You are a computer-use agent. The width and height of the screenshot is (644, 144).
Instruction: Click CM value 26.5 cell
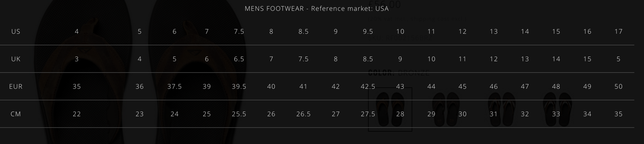[303, 114]
